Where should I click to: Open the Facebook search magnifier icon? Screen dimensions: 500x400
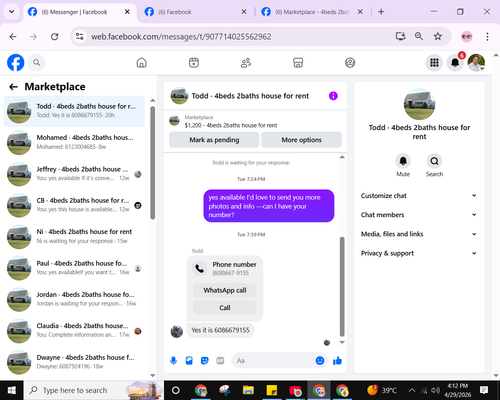pyautogui.click(x=37, y=62)
